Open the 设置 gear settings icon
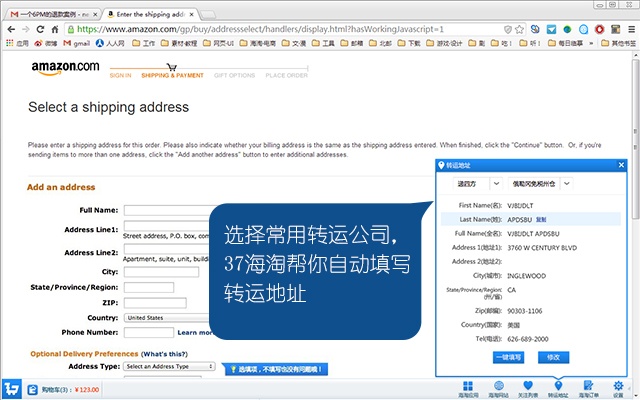 [x=618, y=386]
